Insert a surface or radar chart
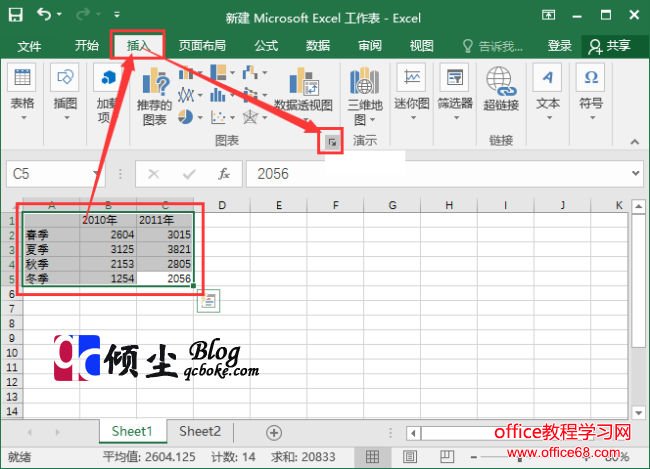This screenshot has height=469, width=650. (x=250, y=117)
